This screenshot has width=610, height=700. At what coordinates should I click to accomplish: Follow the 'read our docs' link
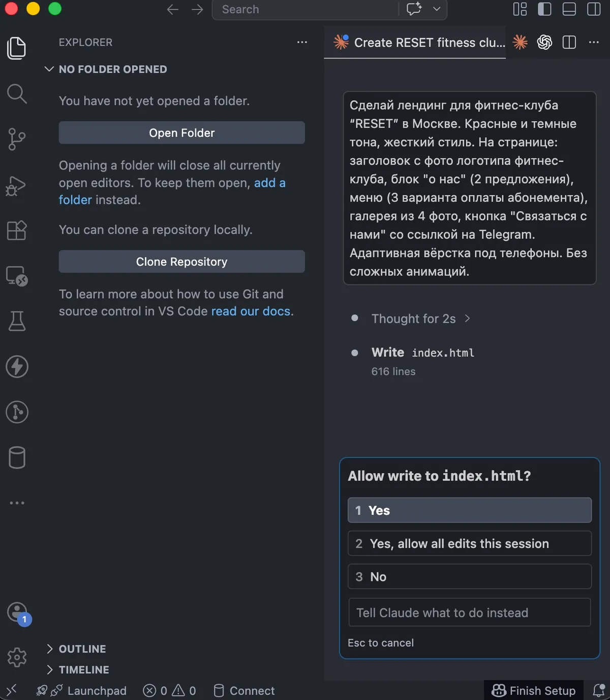click(251, 311)
